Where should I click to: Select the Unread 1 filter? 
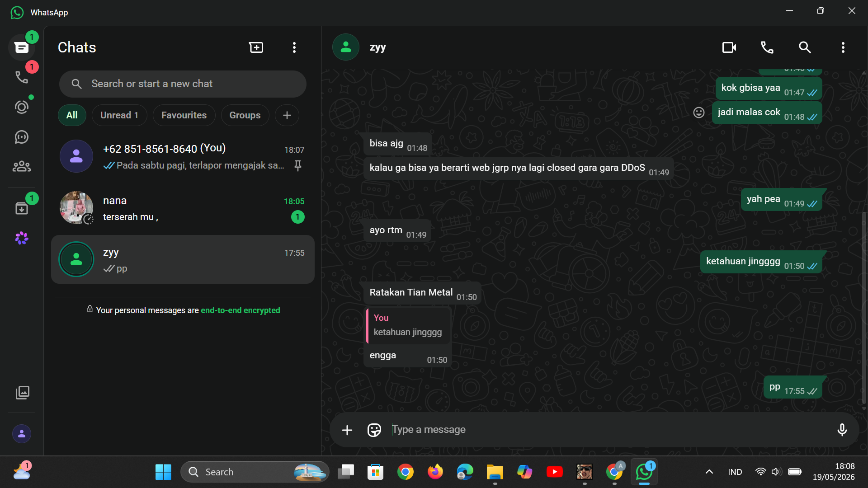[x=119, y=115]
